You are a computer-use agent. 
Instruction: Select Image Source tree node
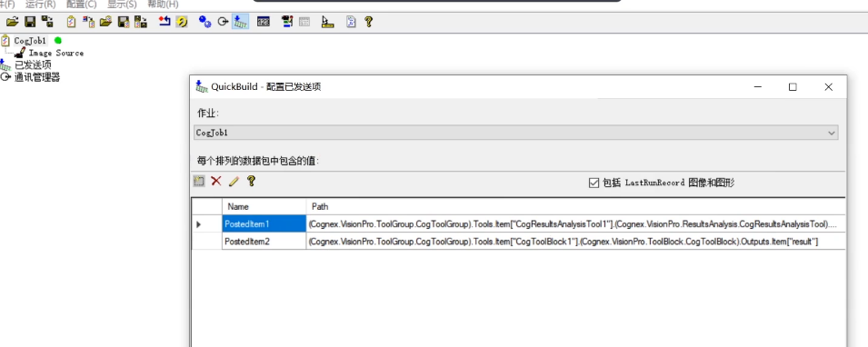56,53
